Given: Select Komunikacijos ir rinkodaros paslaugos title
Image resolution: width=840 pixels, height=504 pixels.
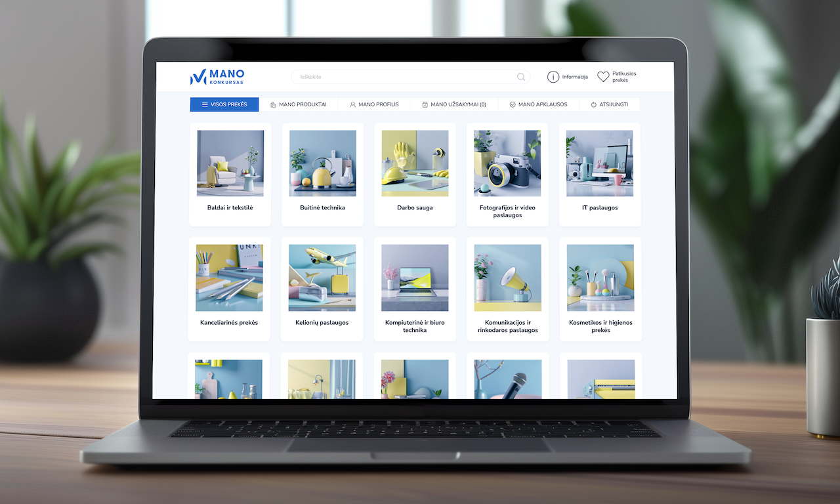Looking at the screenshot, I should click(508, 326).
